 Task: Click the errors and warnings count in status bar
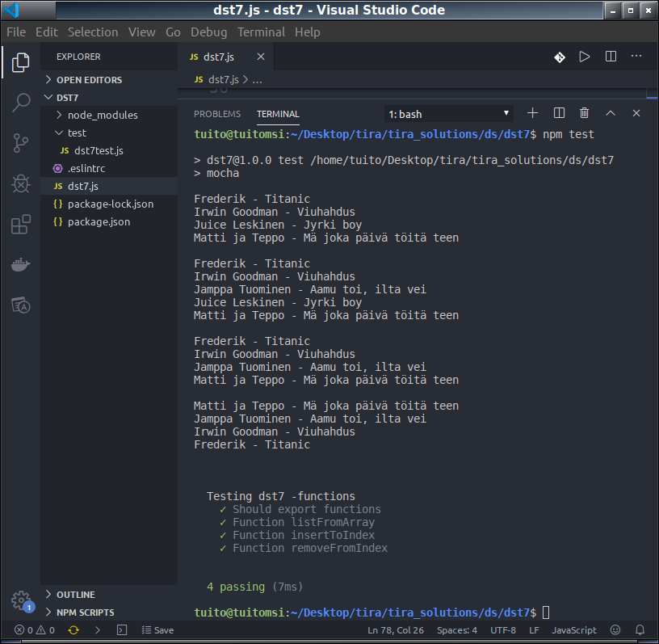(x=35, y=630)
